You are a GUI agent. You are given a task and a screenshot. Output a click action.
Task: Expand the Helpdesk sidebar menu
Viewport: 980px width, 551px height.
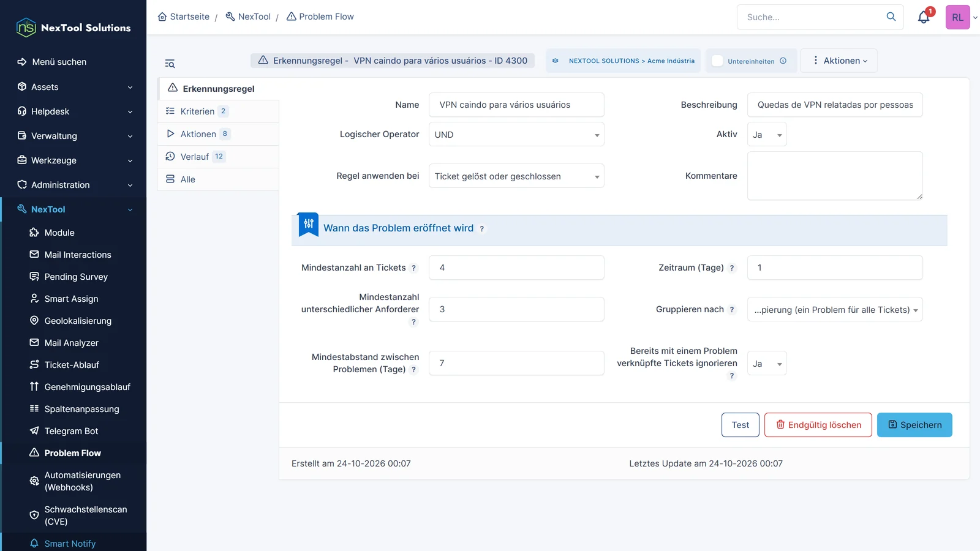point(73,111)
